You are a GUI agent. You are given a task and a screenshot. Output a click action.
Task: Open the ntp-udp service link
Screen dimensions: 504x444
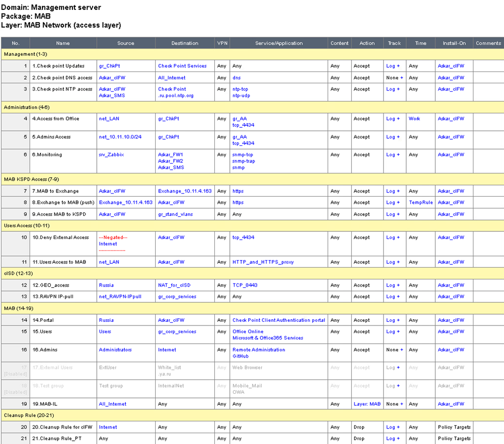click(241, 96)
